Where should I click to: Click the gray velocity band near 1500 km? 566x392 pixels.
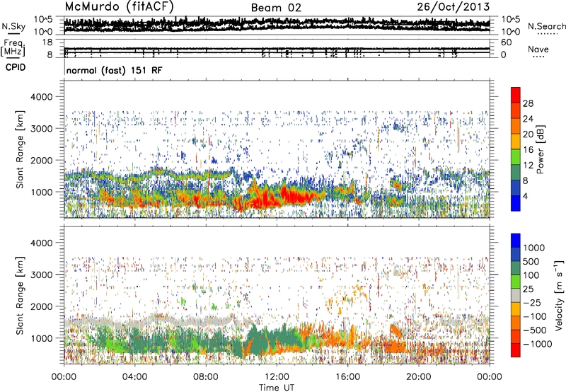tap(151, 321)
